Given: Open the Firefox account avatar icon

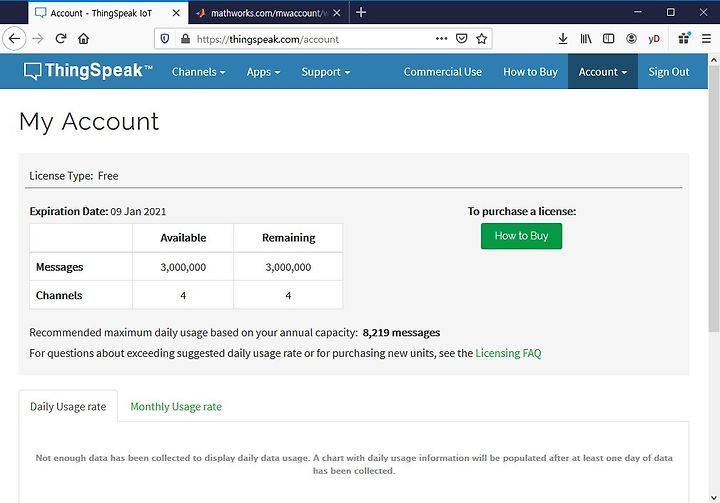Looking at the screenshot, I should point(631,39).
